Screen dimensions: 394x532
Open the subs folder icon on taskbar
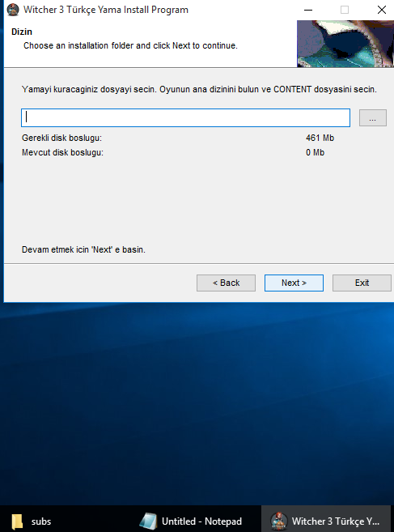(x=17, y=521)
